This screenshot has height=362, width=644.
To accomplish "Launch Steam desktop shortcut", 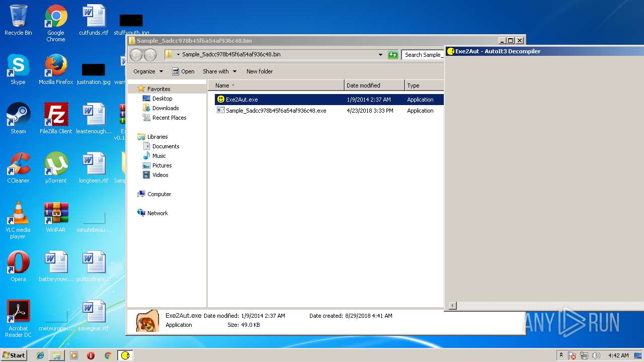I will pos(18,119).
